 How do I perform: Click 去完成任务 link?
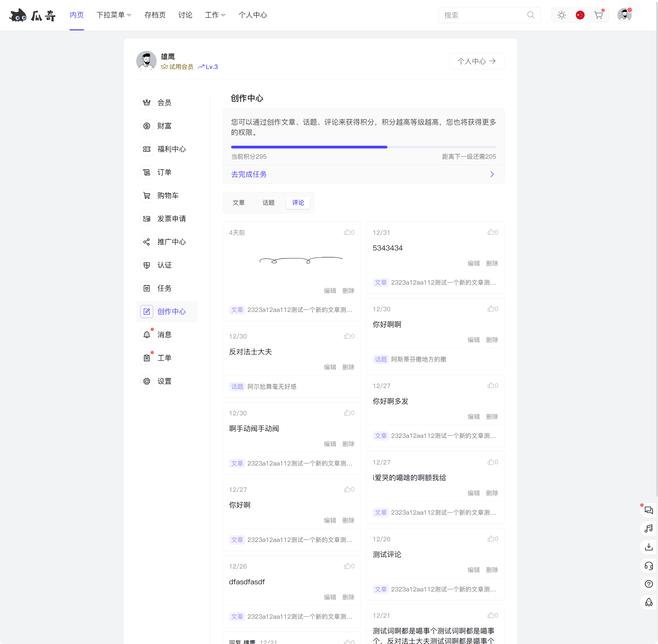click(249, 174)
